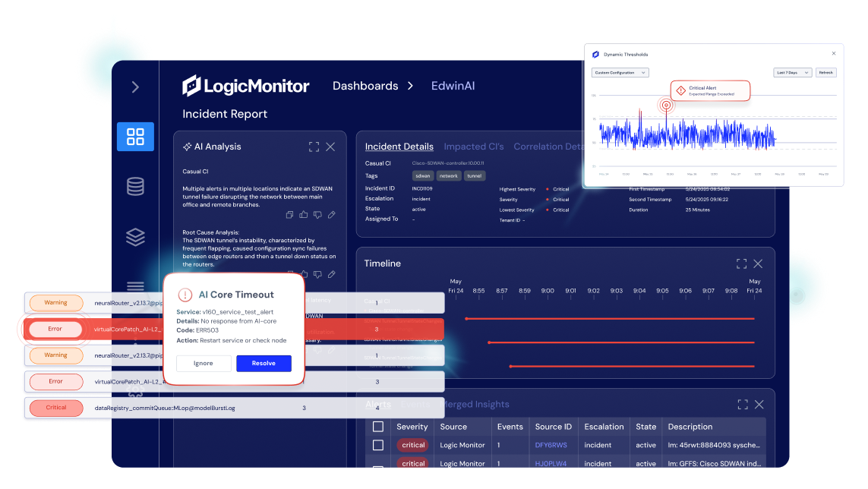
Task: Expand the alerts table panel fullscreen
Action: [743, 405]
